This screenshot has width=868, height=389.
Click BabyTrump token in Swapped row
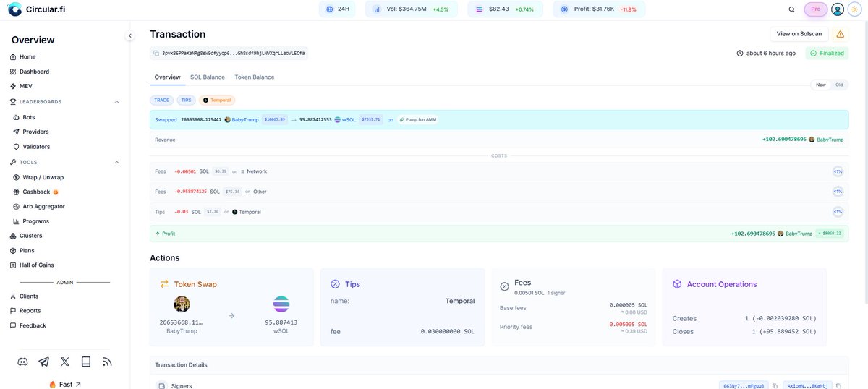coord(242,119)
